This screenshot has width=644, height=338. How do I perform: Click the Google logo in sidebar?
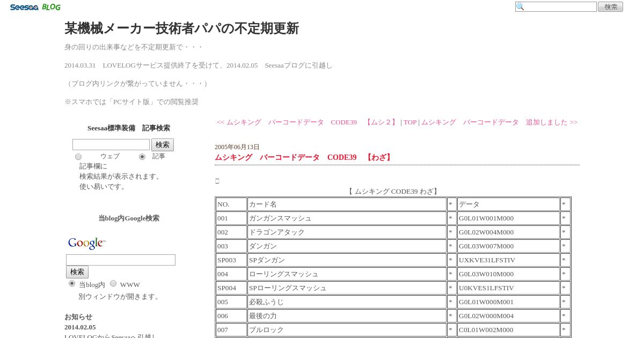pyautogui.click(x=86, y=244)
